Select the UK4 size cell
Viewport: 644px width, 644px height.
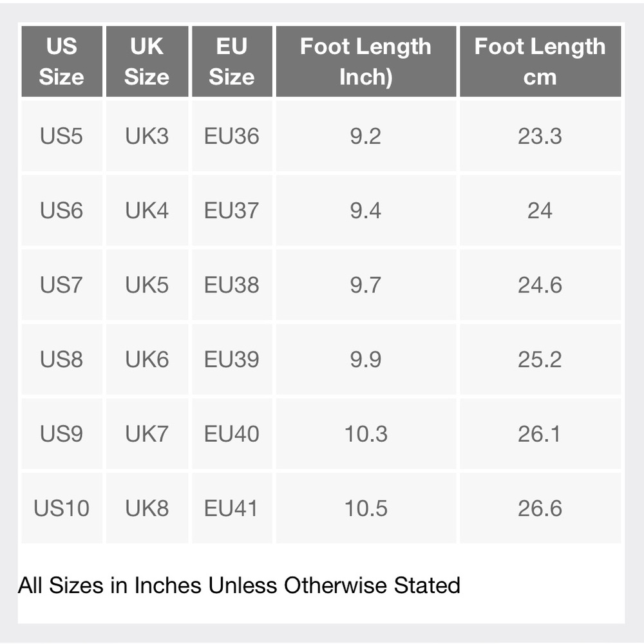pyautogui.click(x=147, y=211)
